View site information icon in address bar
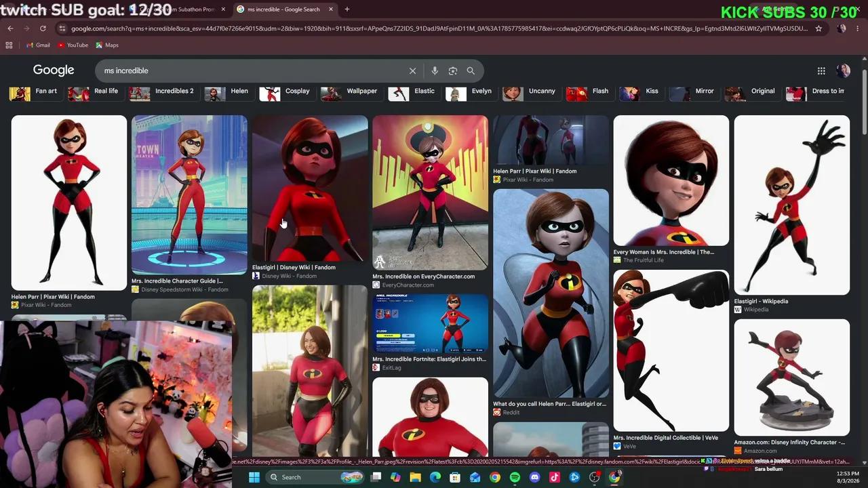868x488 pixels. 62,28
